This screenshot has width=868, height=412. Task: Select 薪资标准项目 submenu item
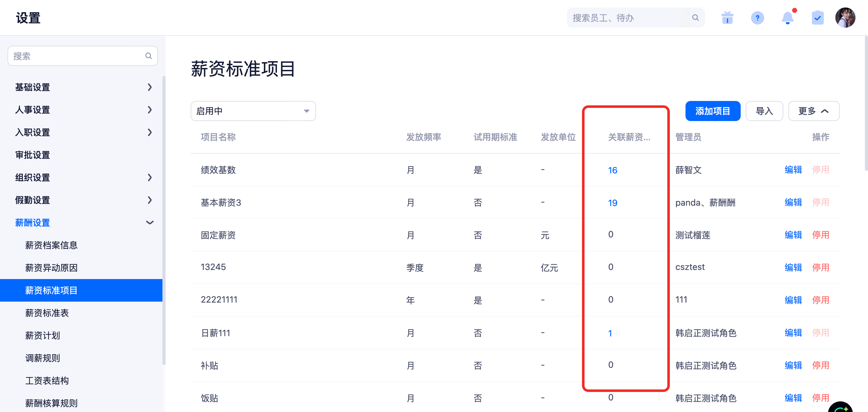coord(81,290)
